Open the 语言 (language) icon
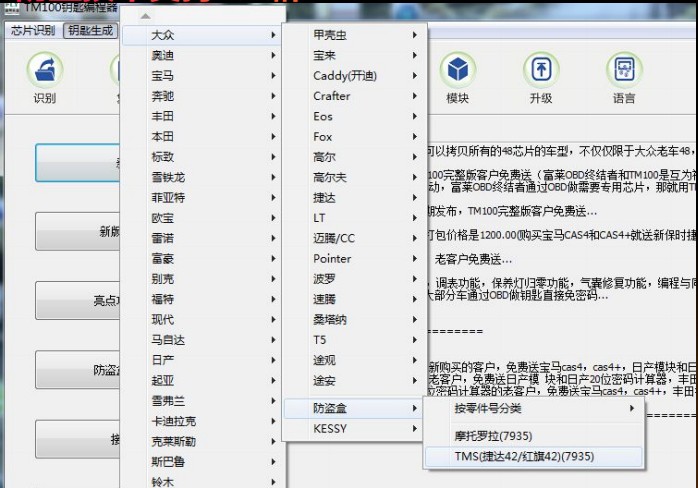 (624, 70)
